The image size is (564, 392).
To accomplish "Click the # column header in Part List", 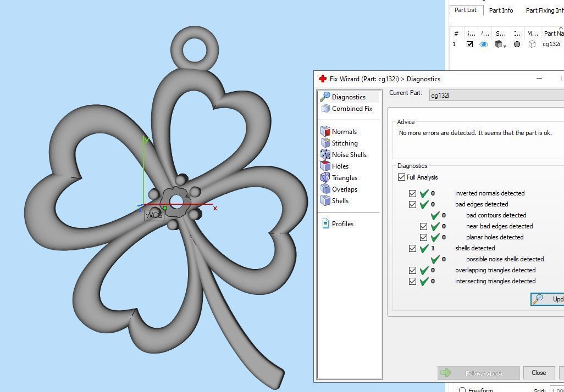I will pos(456,33).
